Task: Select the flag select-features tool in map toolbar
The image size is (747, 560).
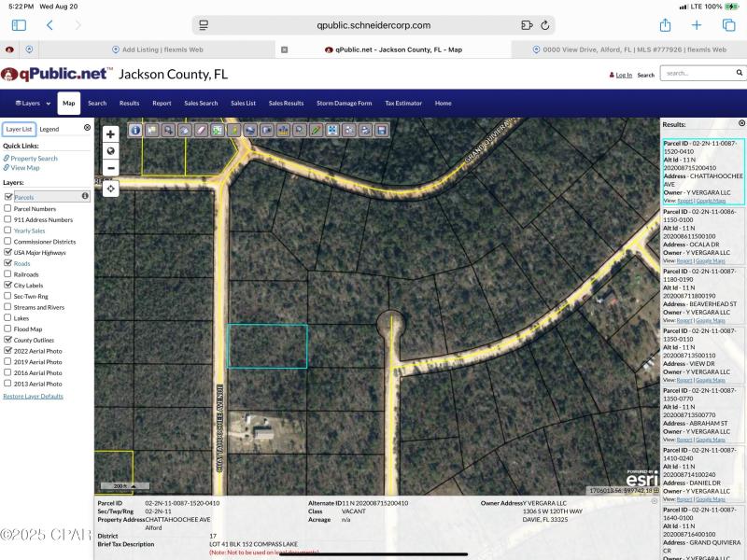Action: point(152,130)
